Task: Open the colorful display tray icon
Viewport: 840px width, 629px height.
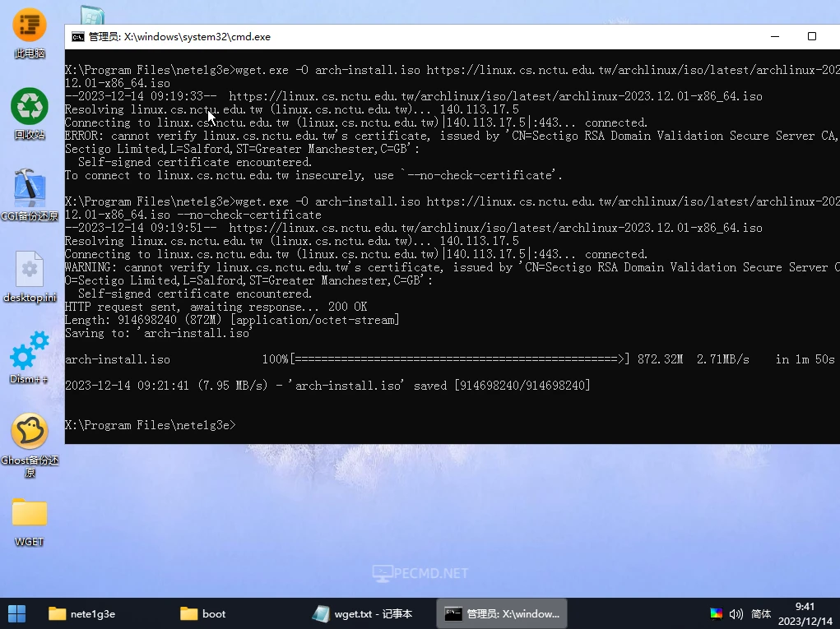Action: coord(717,613)
